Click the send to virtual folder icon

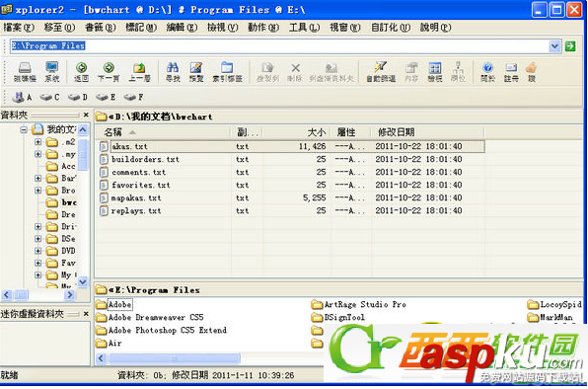point(331,72)
